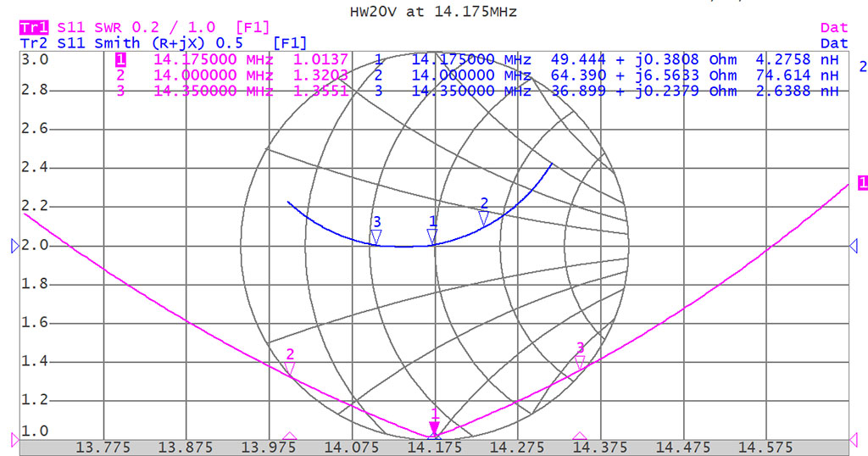This screenshot has height=456, width=868.
Task: Click blue reference triangle on right edge
Action: click(x=854, y=246)
